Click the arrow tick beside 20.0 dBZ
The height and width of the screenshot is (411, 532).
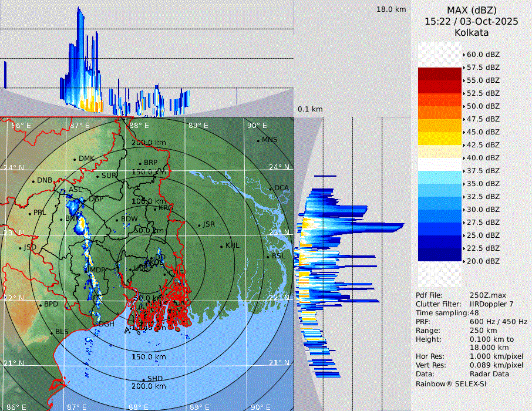[x=464, y=261]
